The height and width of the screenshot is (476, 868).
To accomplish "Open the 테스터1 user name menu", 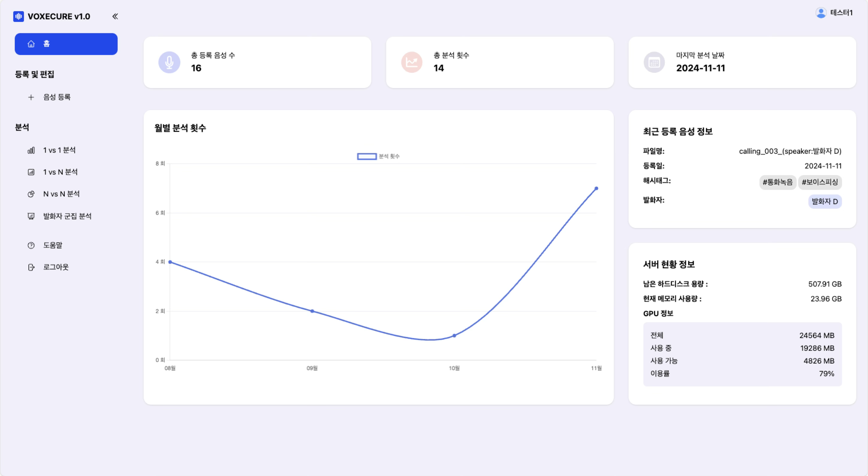I will (x=841, y=13).
